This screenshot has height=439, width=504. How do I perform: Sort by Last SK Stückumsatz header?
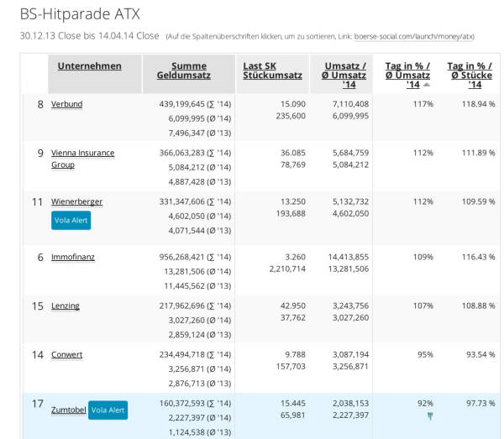tap(272, 71)
